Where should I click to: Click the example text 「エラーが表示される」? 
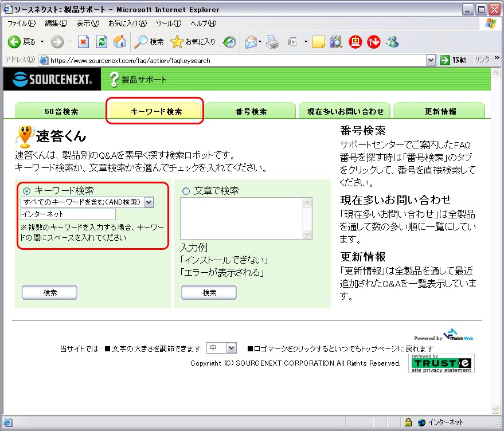pos(222,273)
